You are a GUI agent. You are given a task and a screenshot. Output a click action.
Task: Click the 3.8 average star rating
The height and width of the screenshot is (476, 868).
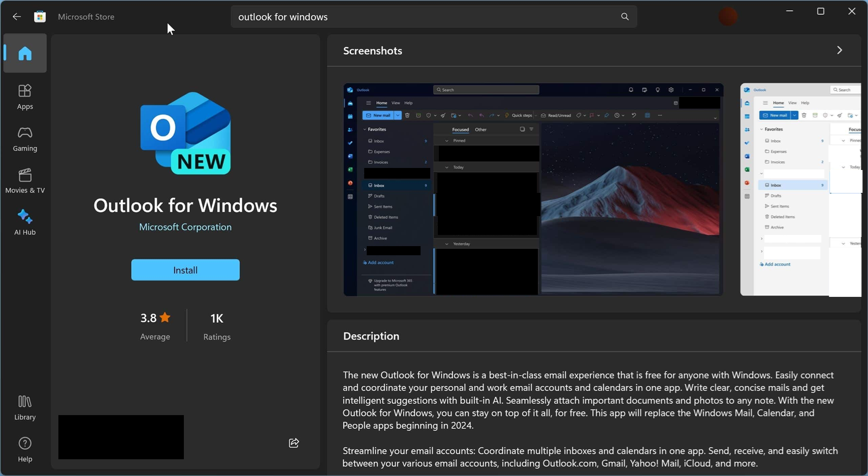(x=155, y=325)
